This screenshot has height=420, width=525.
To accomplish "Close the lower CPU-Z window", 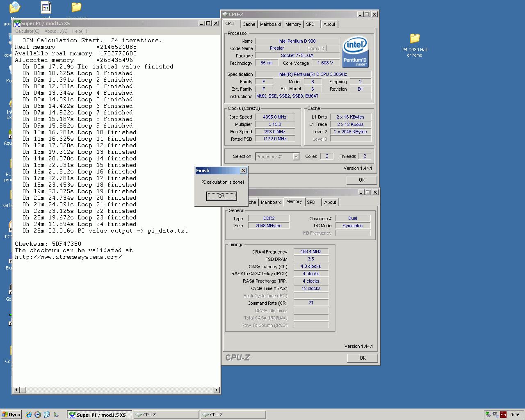I will (375, 192).
